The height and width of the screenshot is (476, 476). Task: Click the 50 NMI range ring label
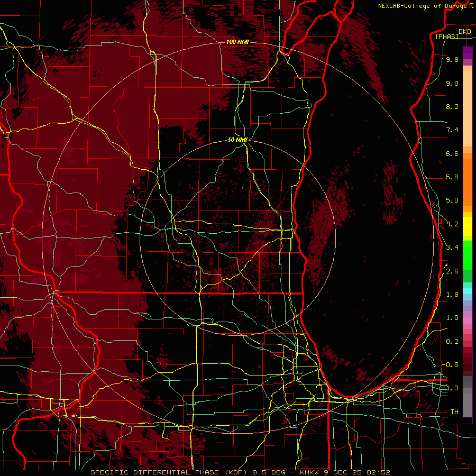point(237,140)
